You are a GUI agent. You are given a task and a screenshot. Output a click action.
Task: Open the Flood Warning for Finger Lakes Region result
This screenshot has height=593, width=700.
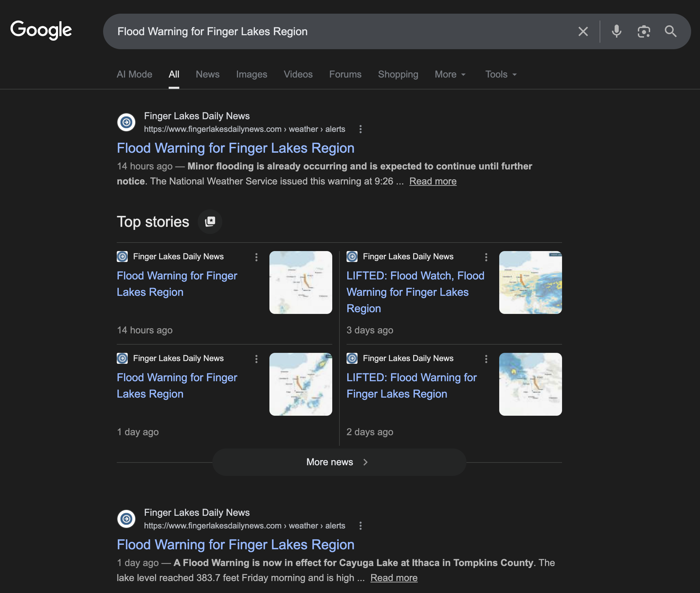[236, 148]
